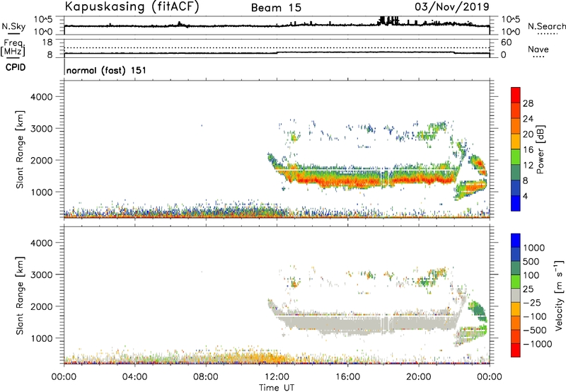Click the 04:00 time axis label

click(135, 377)
